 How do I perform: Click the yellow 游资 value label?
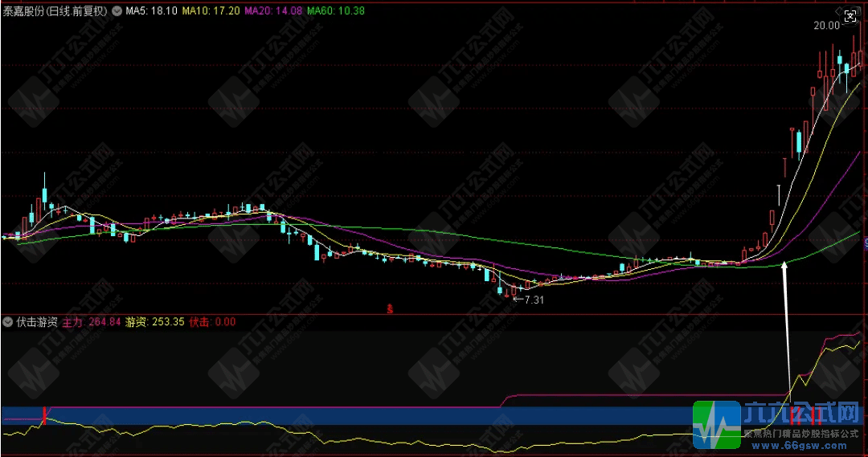pyautogui.click(x=155, y=322)
